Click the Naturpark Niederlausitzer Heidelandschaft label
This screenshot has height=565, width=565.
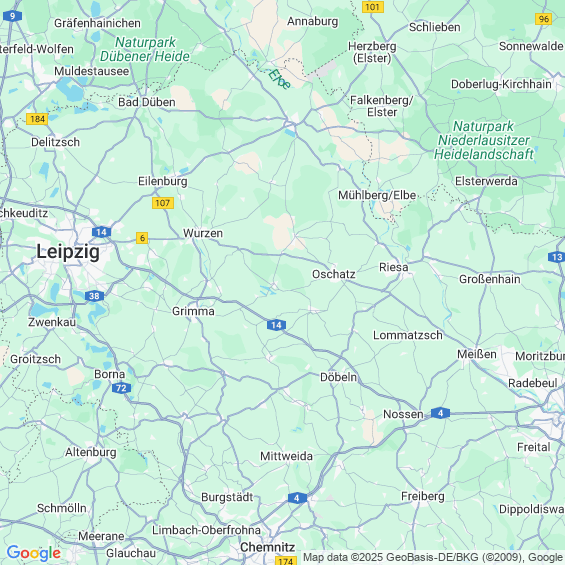click(x=484, y=140)
